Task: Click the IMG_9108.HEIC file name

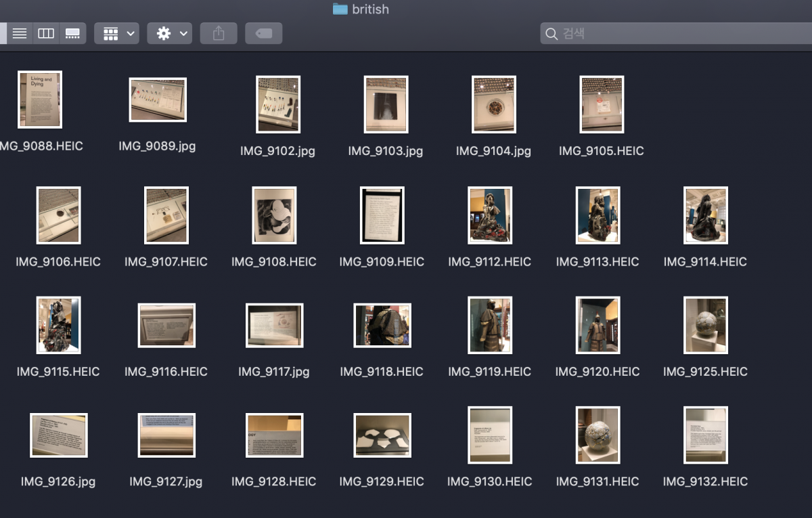Action: tap(274, 261)
